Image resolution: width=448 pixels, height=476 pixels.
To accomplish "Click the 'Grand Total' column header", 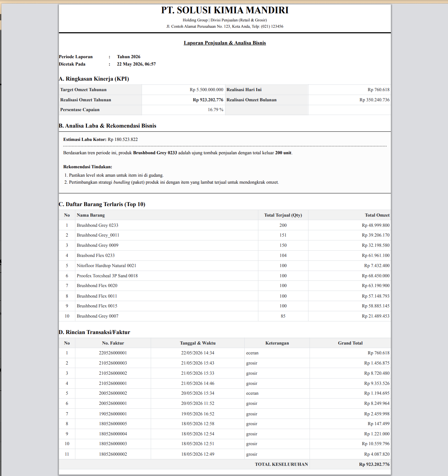I will [350, 343].
